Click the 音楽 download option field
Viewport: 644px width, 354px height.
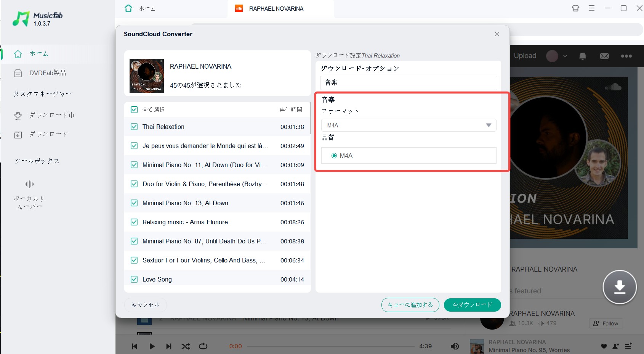pyautogui.click(x=409, y=83)
